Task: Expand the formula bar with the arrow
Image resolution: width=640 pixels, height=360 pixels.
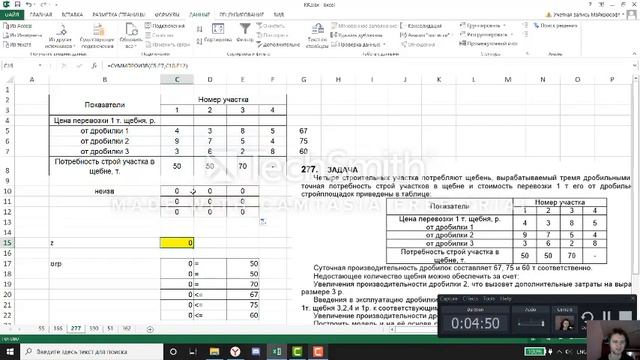Action: (x=635, y=66)
